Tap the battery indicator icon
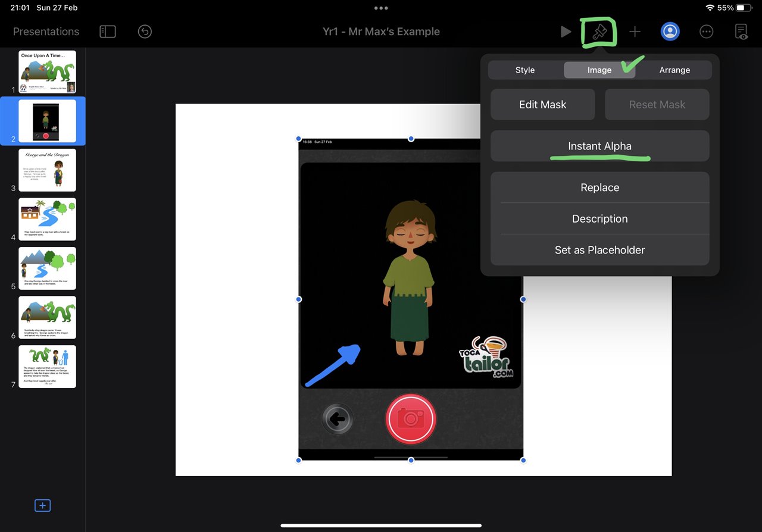Screen dimensions: 762x532 click(x=744, y=8)
